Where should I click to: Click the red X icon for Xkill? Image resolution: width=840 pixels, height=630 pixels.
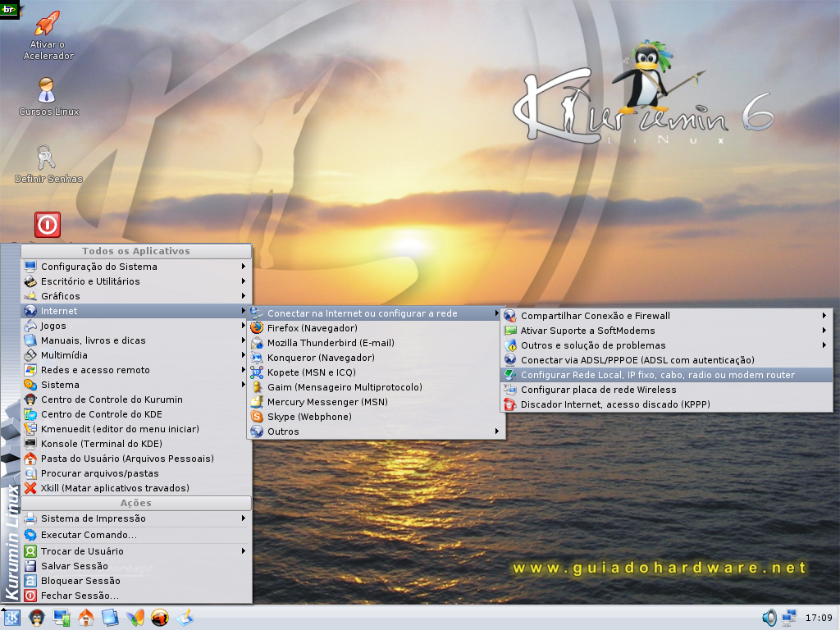pos(30,488)
